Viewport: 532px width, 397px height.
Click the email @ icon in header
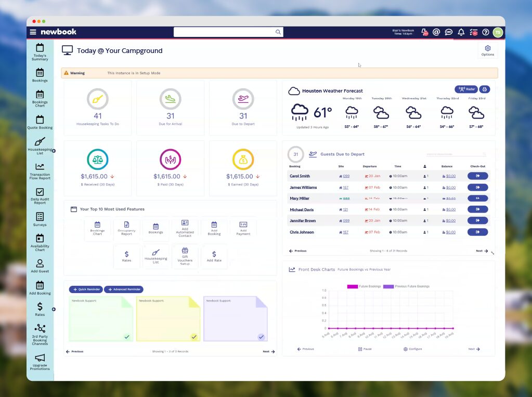coord(436,32)
